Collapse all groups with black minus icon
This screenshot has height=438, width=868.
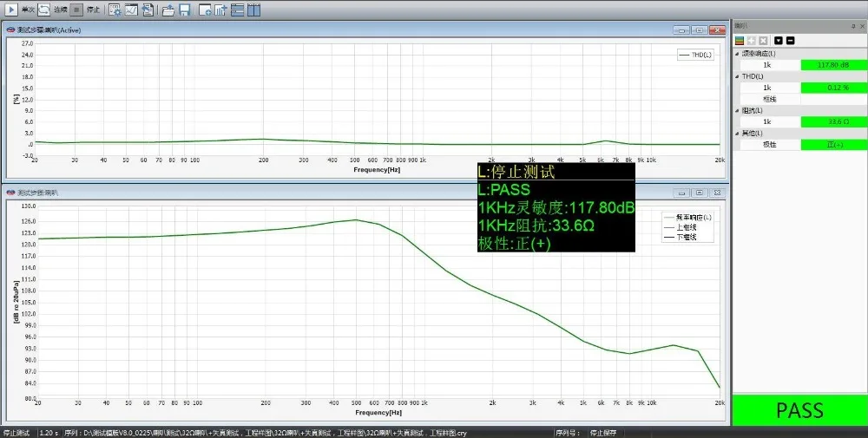click(791, 41)
